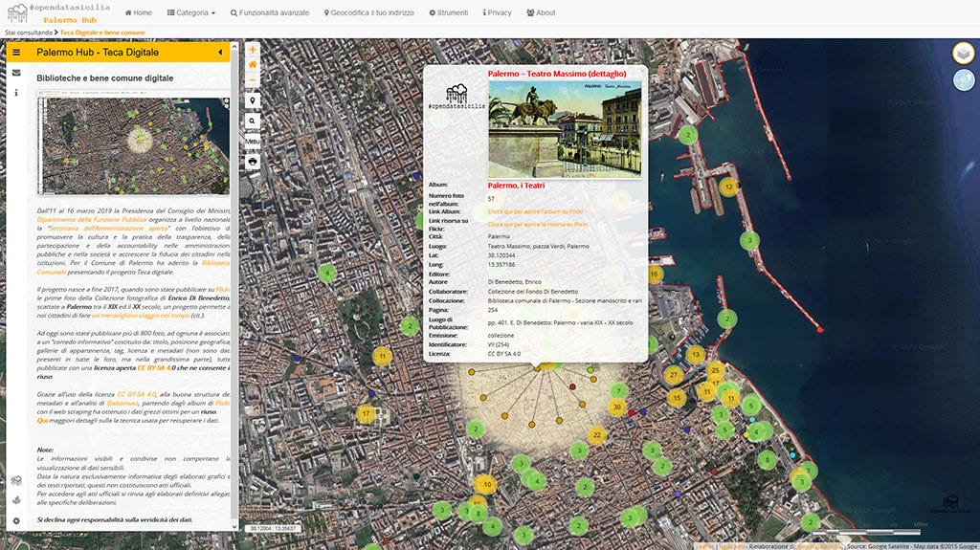The width and height of the screenshot is (980, 550).
Task: Click the measure tool button on map toolbar
Action: point(253,142)
